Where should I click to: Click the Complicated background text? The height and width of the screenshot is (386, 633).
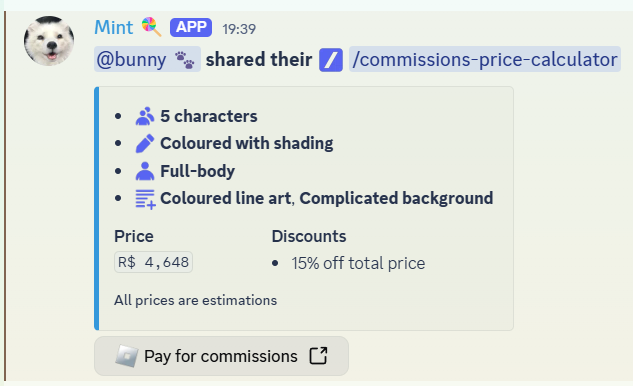click(x=396, y=198)
